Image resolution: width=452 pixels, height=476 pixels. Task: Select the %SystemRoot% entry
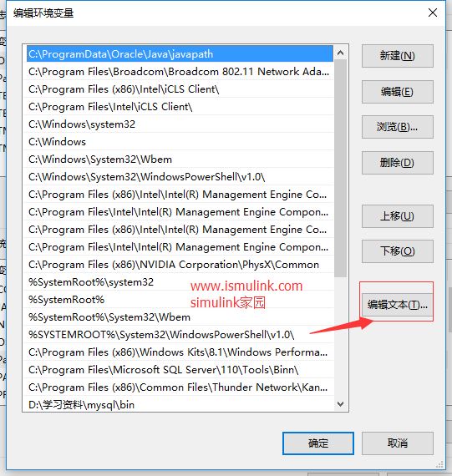pyautogui.click(x=180, y=300)
